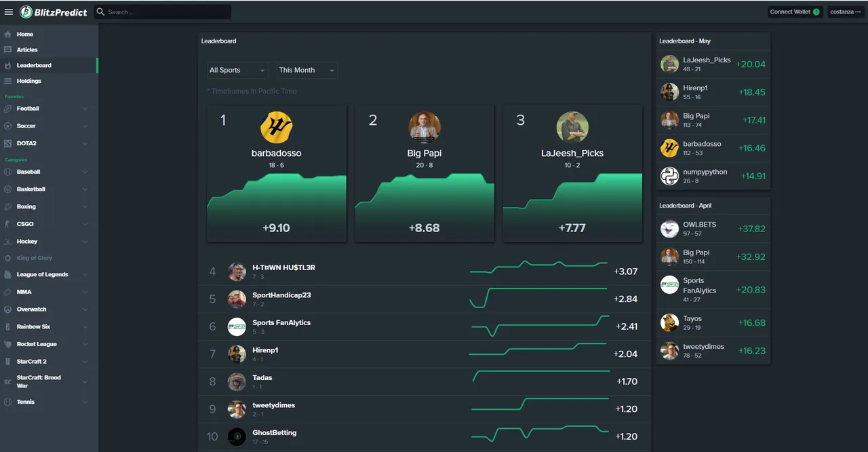The height and width of the screenshot is (452, 868).
Task: Click the Basketball category icon
Action: click(7, 189)
